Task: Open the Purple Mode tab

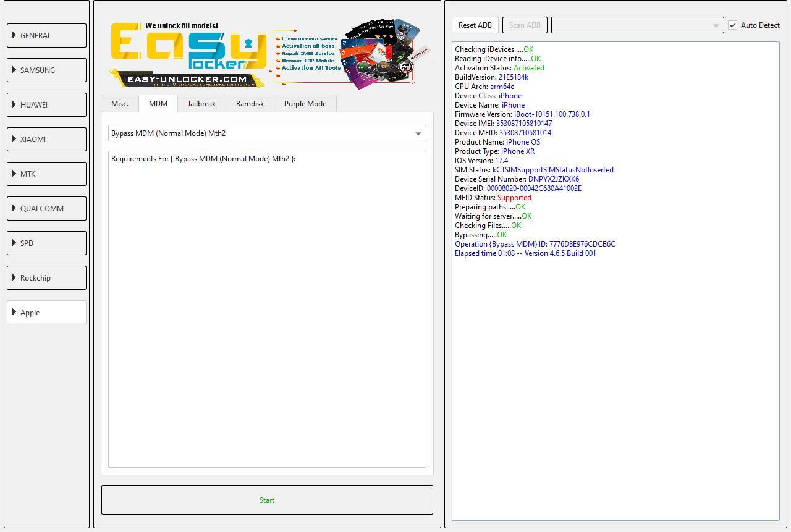Action: (x=305, y=103)
